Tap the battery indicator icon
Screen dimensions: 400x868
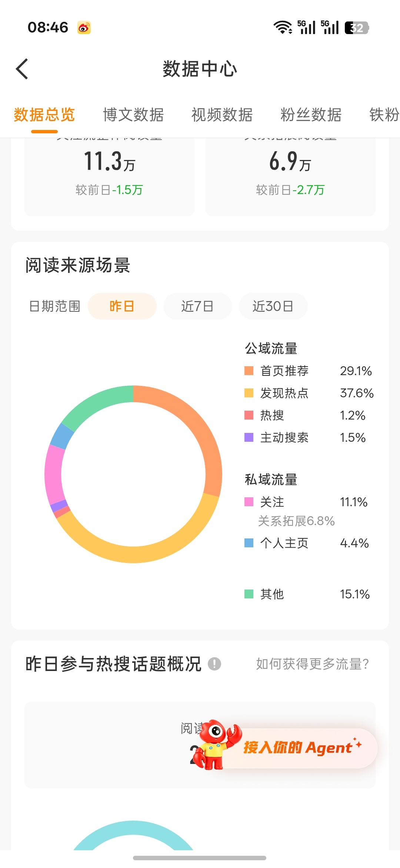(x=357, y=28)
